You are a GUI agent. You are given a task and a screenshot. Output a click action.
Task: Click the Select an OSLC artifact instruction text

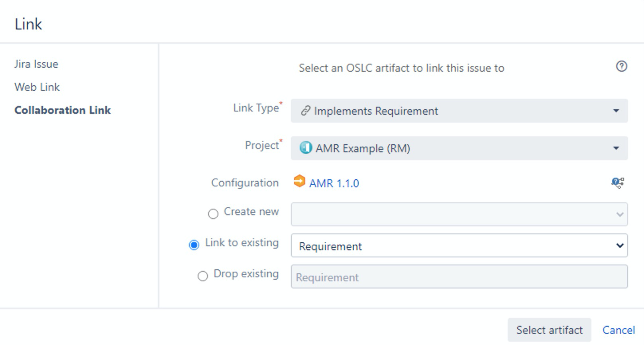point(401,68)
